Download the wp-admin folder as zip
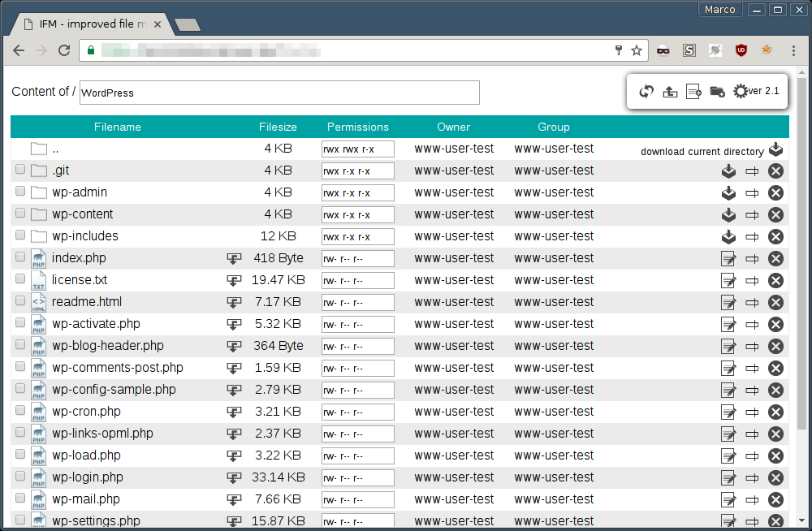The height and width of the screenshot is (531, 812). click(728, 192)
